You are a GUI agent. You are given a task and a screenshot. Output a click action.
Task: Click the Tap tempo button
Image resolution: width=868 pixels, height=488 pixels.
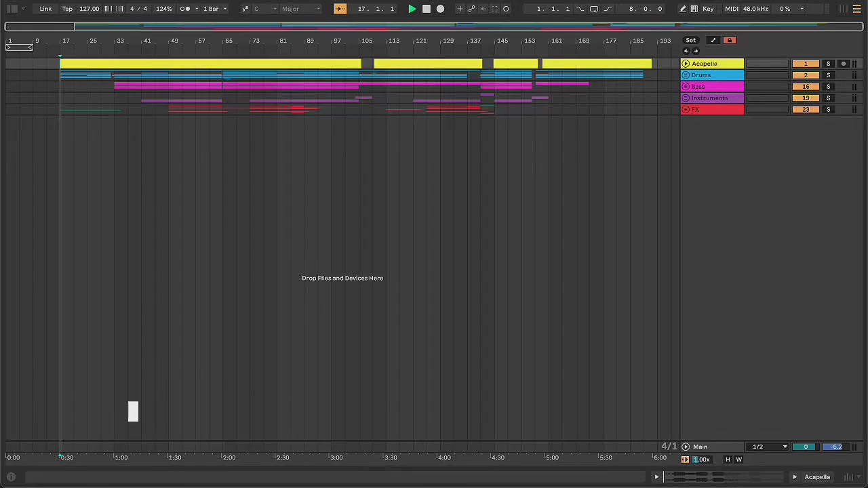(67, 9)
